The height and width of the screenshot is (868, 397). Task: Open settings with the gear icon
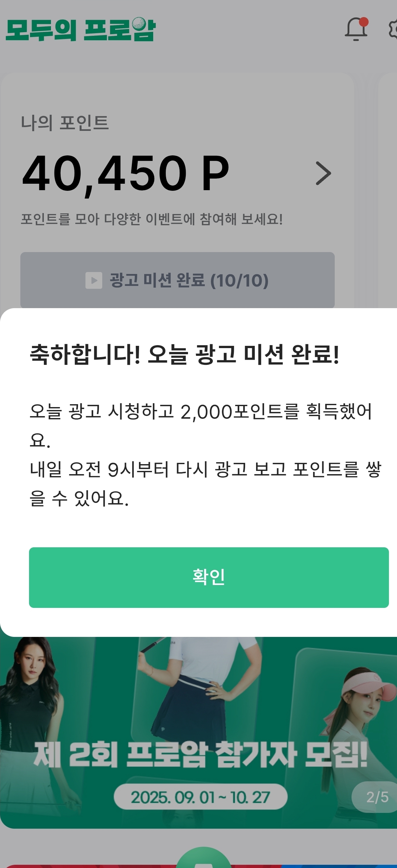393,30
